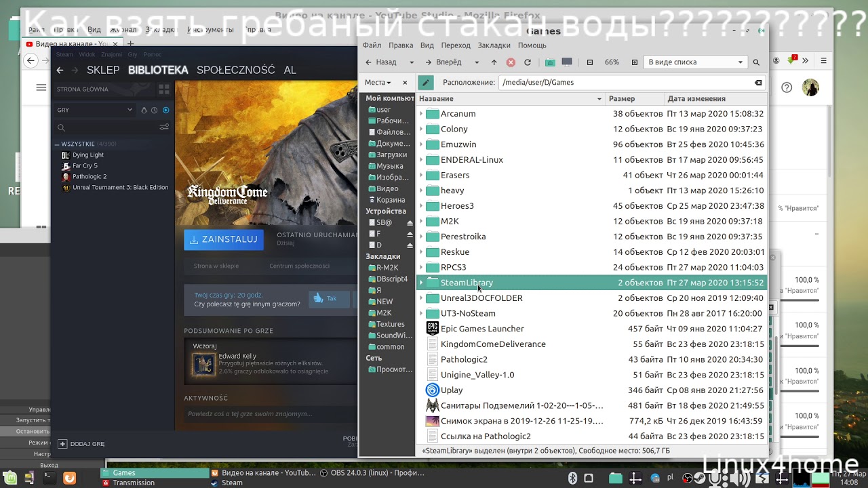Go forward with Вперёд button
This screenshot has height=488, width=868.
pyautogui.click(x=443, y=62)
